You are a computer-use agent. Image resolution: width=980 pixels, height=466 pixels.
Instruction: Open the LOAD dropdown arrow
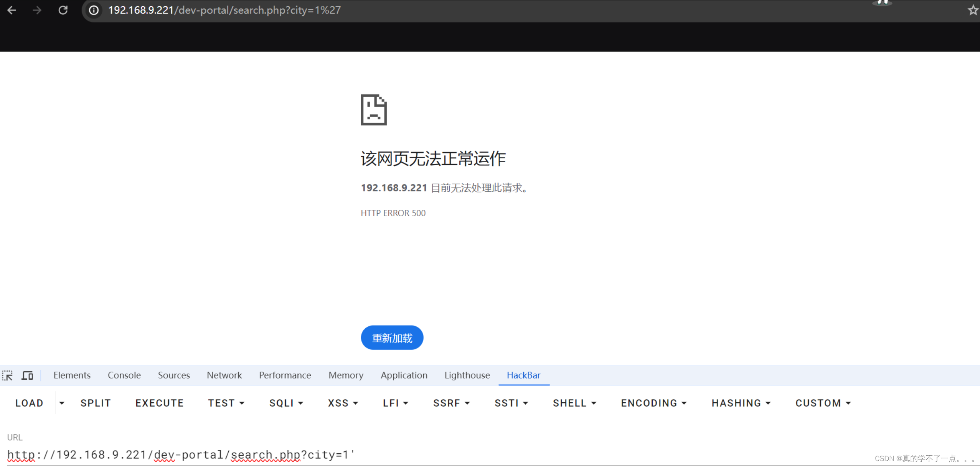(62, 403)
